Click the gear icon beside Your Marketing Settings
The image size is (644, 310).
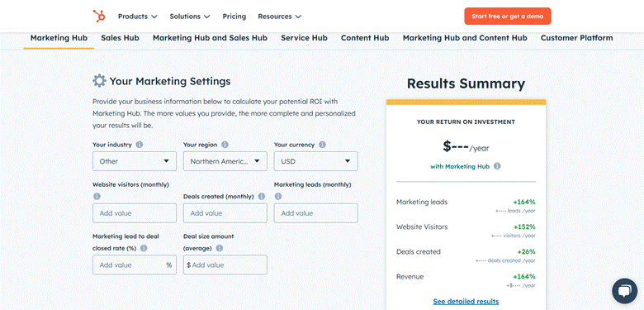[x=99, y=81]
